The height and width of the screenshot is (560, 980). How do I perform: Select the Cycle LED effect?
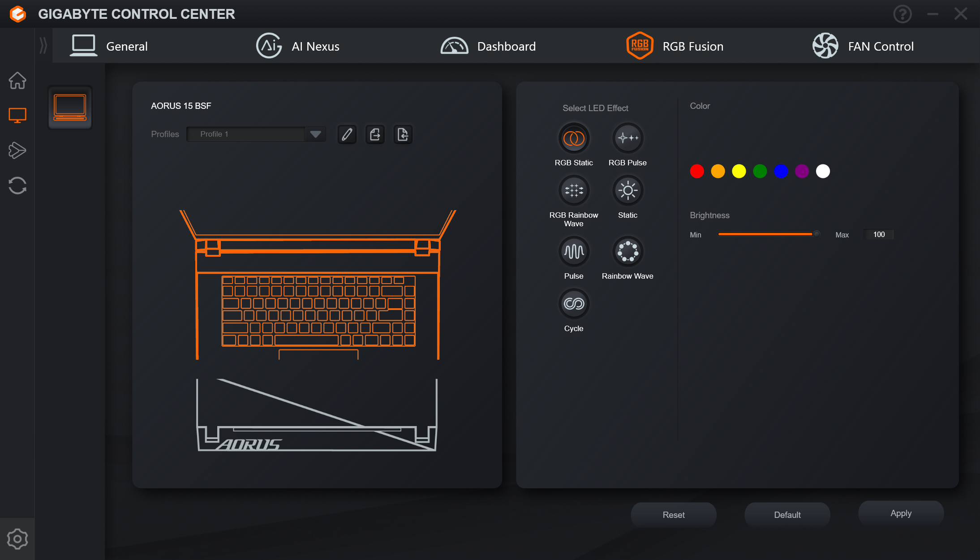point(573,304)
